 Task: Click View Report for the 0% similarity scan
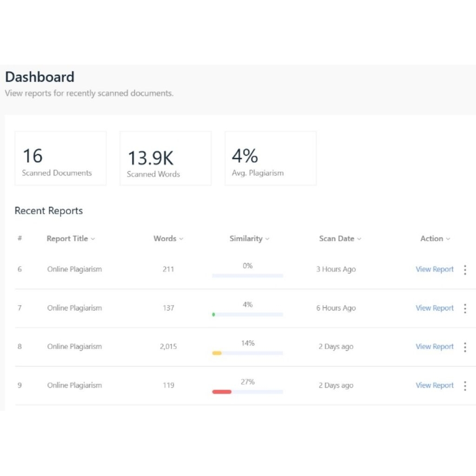coord(434,270)
